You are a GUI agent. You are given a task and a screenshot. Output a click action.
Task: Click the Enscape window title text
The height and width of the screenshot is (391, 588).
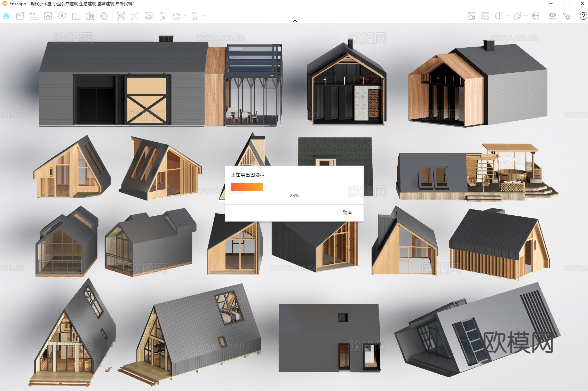click(x=72, y=4)
